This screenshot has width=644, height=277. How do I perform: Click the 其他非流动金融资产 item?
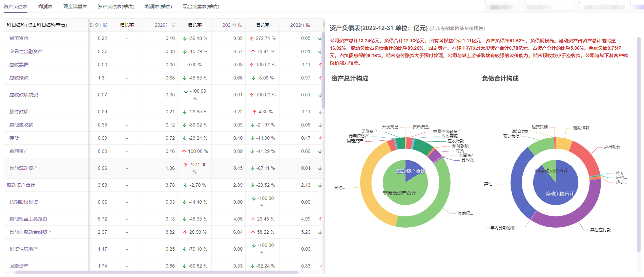click(31, 232)
